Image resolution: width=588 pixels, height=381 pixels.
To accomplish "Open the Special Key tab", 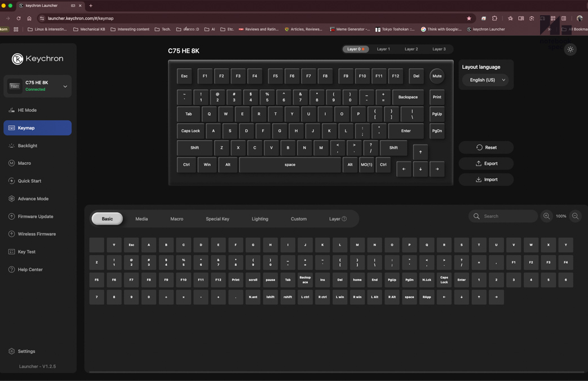I will pyautogui.click(x=217, y=218).
